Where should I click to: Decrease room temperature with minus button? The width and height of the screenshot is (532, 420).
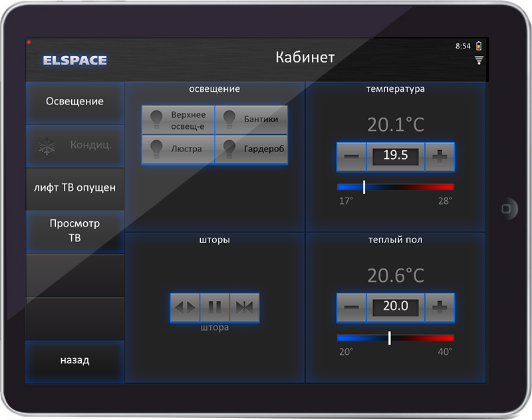352,157
